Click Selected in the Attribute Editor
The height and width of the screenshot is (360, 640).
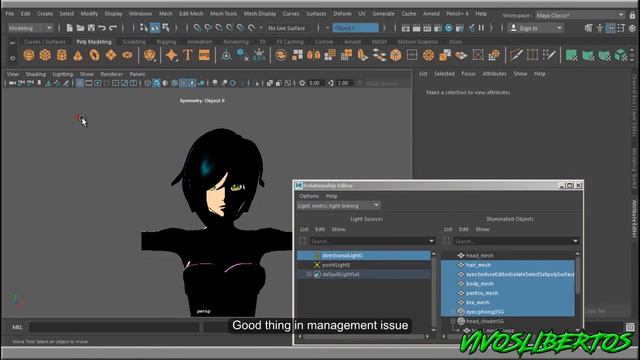point(444,73)
